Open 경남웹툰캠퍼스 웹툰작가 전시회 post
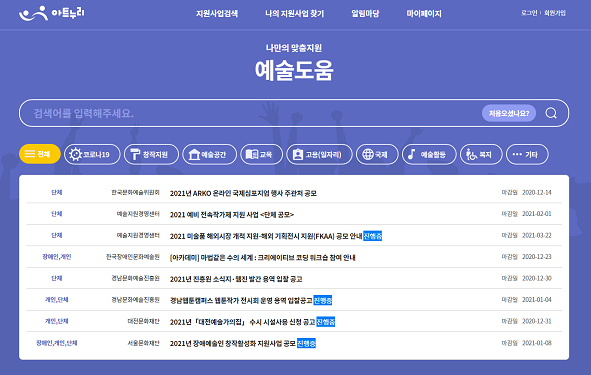Viewport: 591px width, 375px height. [x=241, y=300]
